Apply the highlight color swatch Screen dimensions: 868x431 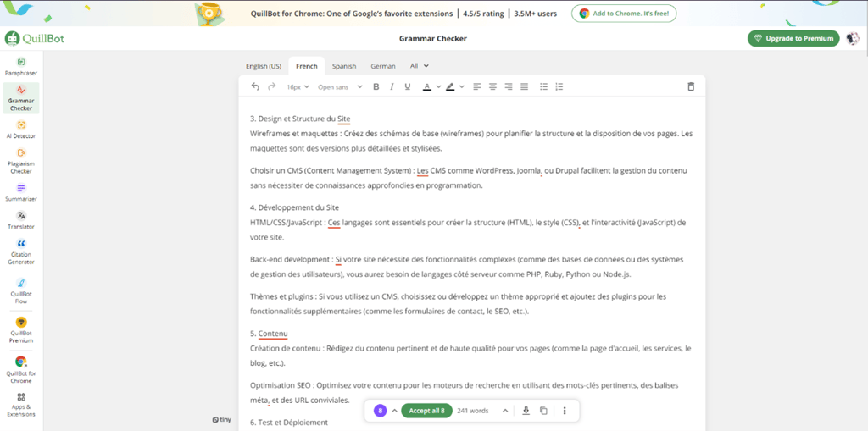pos(450,87)
